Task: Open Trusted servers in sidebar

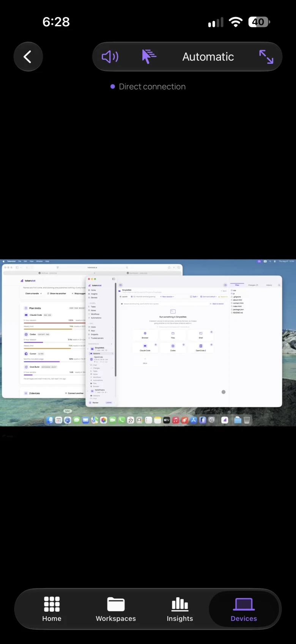Action: [97, 338]
